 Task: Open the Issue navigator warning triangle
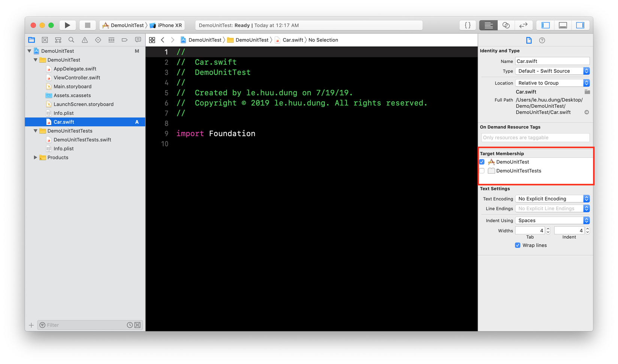click(x=85, y=40)
